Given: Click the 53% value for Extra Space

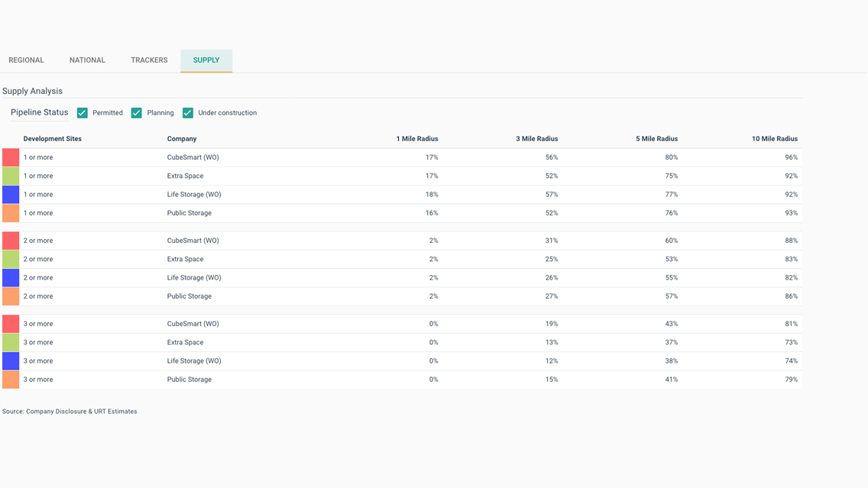Looking at the screenshot, I should point(672,259).
